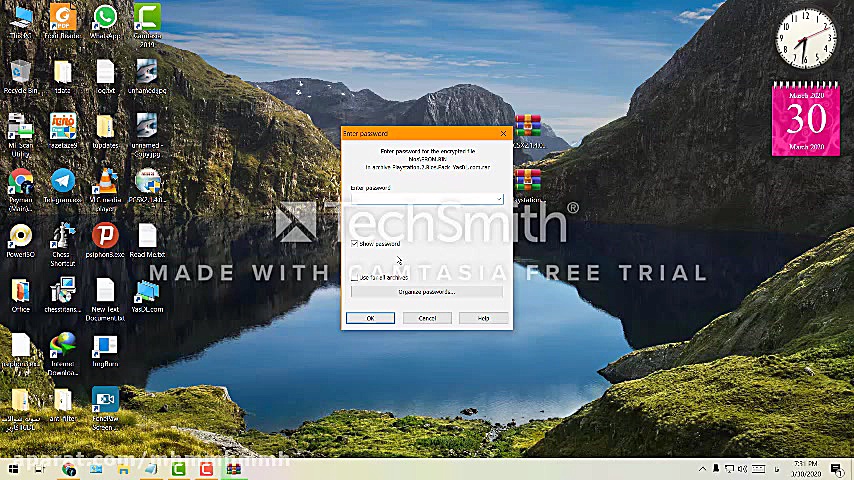Open the Office folder icon

point(20,295)
